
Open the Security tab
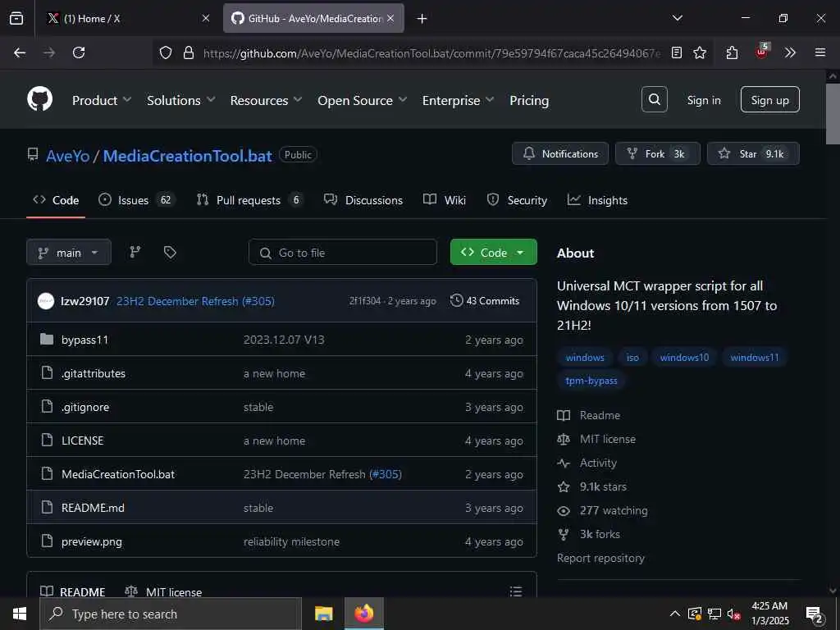pyautogui.click(x=517, y=200)
